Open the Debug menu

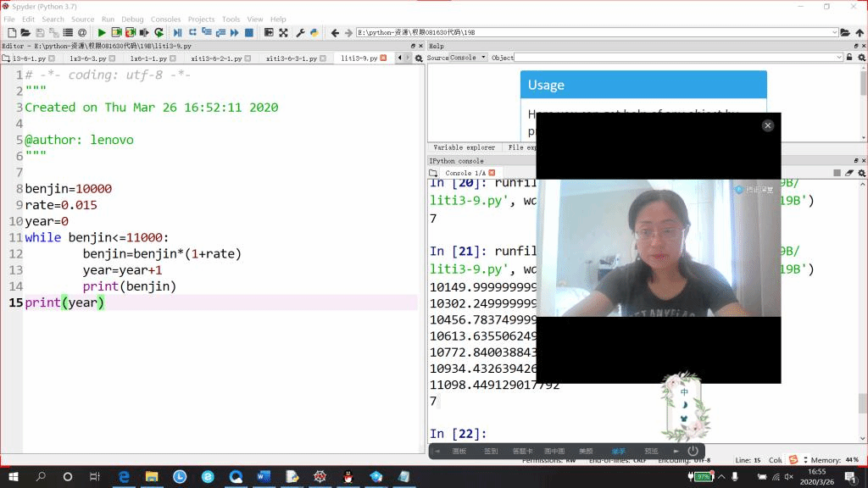click(x=132, y=19)
